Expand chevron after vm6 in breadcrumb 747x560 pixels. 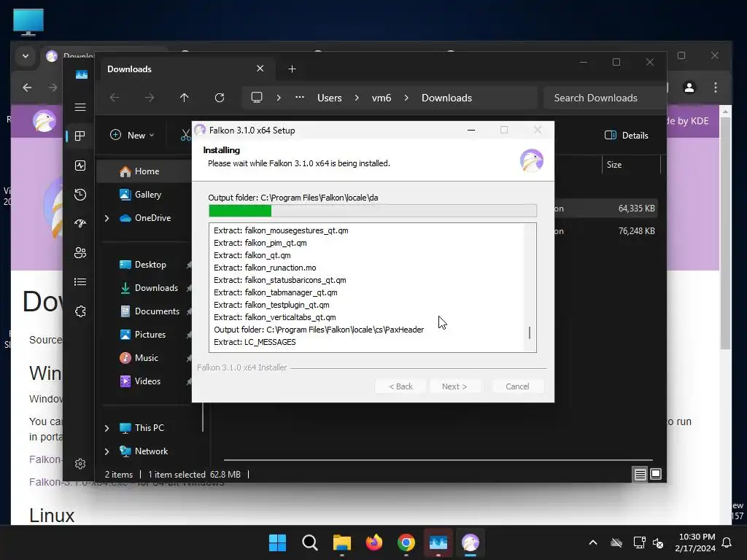[x=406, y=98]
